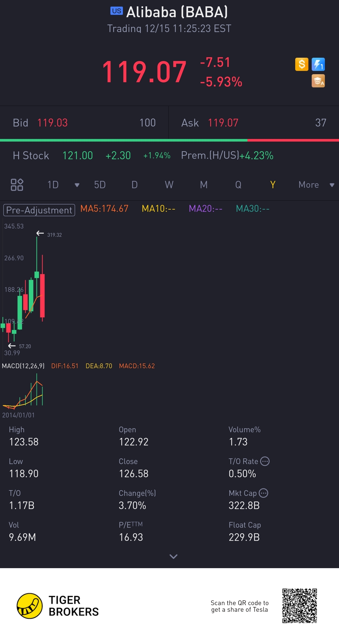Tap the Low value 118.90
This screenshot has width=339, height=644.
[x=24, y=474]
